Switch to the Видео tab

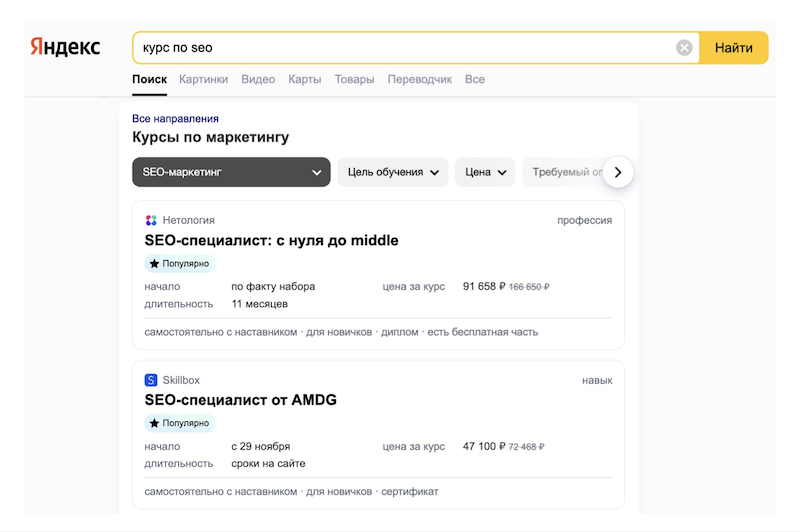[x=258, y=80]
